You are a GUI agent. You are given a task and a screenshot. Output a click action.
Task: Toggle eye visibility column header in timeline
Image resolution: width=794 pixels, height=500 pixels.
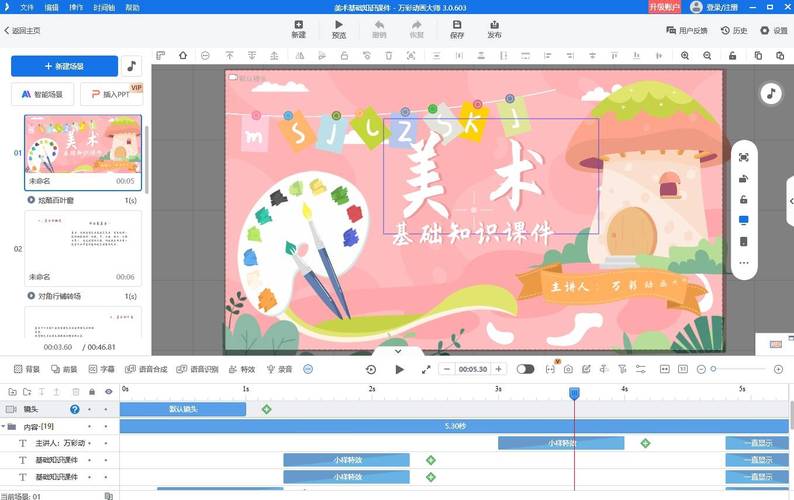coord(108,391)
